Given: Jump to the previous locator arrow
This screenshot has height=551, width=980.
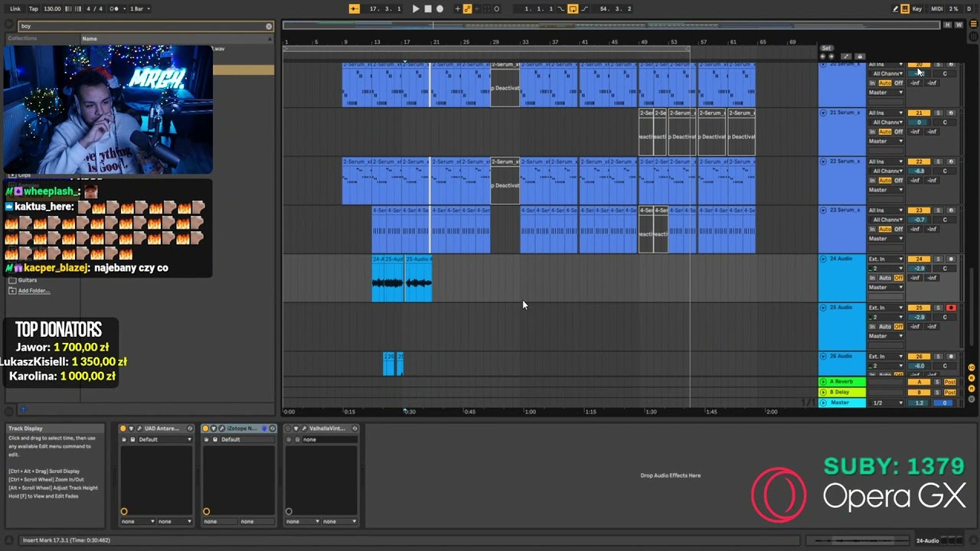Looking at the screenshot, I should pyautogui.click(x=823, y=56).
